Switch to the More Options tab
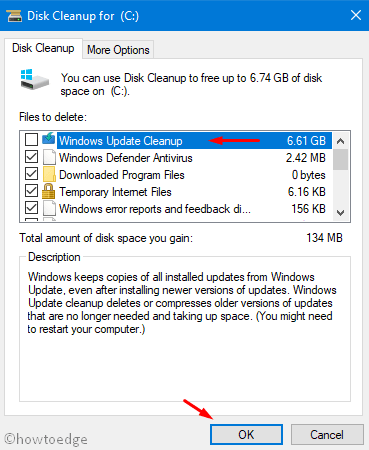The width and height of the screenshot is (369, 450). point(118,50)
